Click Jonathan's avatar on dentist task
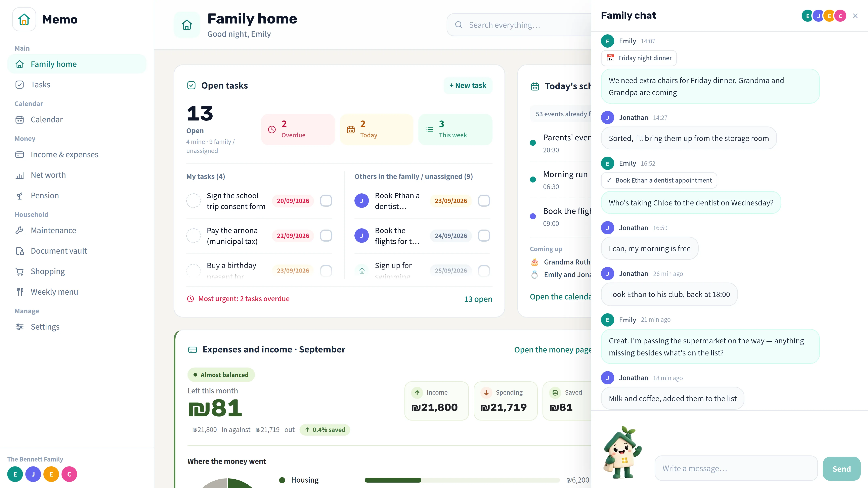This screenshot has width=868, height=488. (x=361, y=201)
